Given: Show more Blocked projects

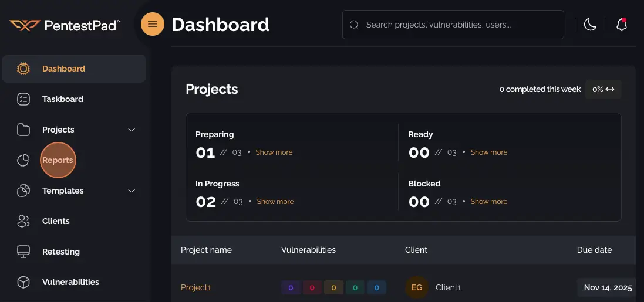Looking at the screenshot, I should click(489, 202).
